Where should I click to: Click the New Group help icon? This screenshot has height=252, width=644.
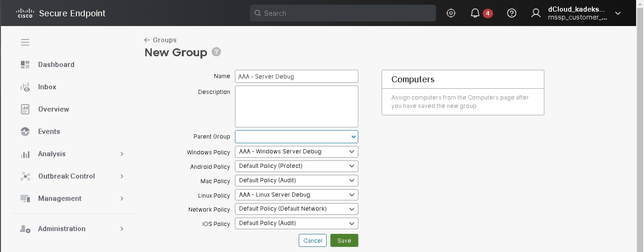[x=216, y=52]
